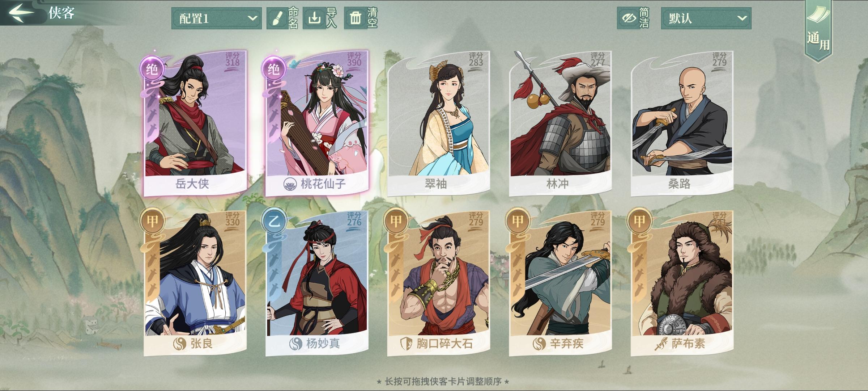Select the 翠袖 hero name label
Image resolution: width=868 pixels, height=391 pixels.
tap(436, 184)
